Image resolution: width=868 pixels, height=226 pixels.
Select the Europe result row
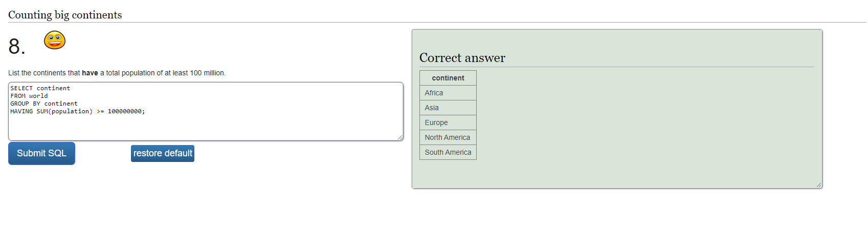click(x=448, y=122)
